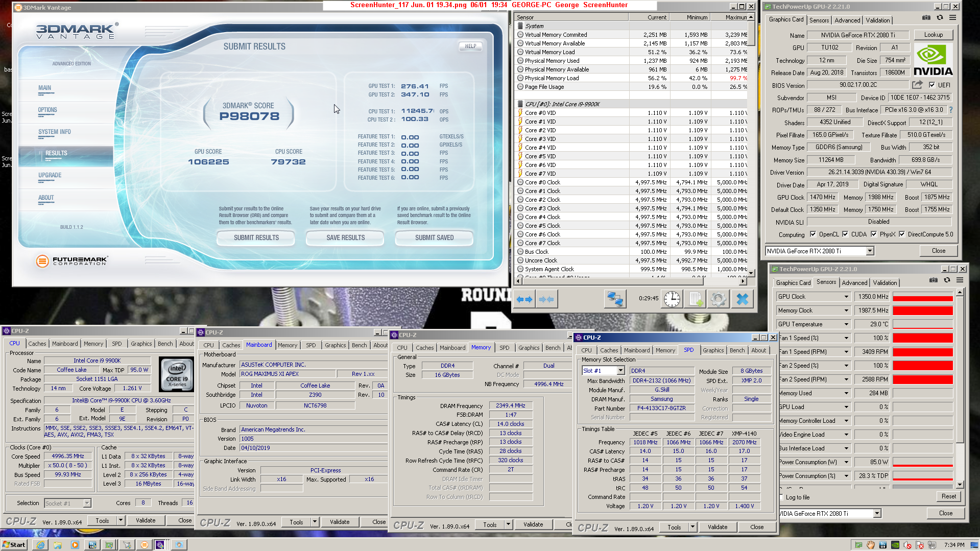Click the NVIDIA tray icon in system tray
This screenshot has height=551, width=980.
[895, 545]
